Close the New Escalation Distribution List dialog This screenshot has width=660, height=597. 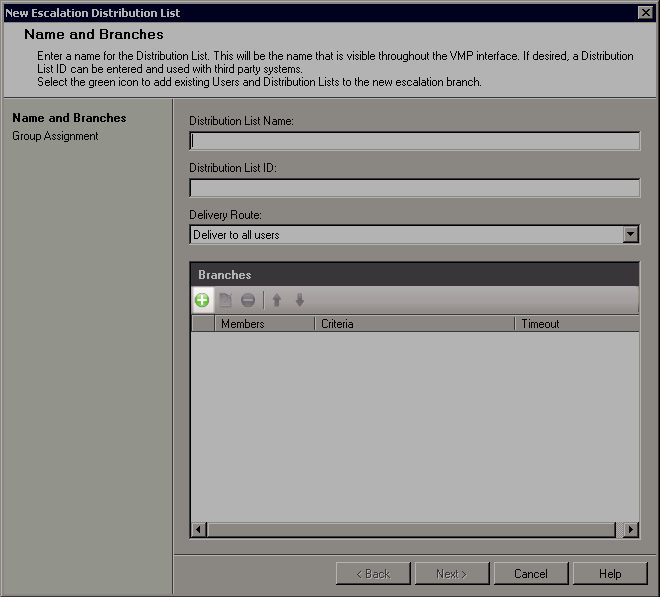tap(645, 13)
